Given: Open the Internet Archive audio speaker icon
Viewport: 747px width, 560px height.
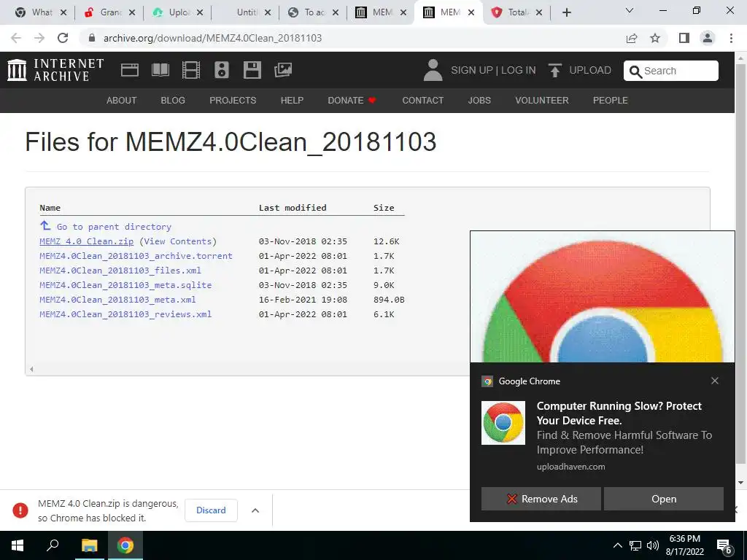Looking at the screenshot, I should coord(222,71).
